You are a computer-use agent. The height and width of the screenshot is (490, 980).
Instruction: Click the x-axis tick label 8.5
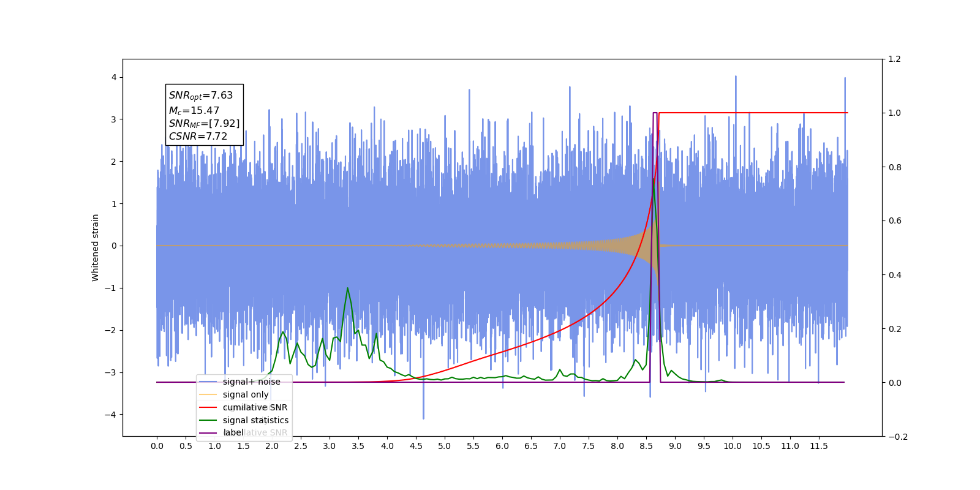[646, 446]
